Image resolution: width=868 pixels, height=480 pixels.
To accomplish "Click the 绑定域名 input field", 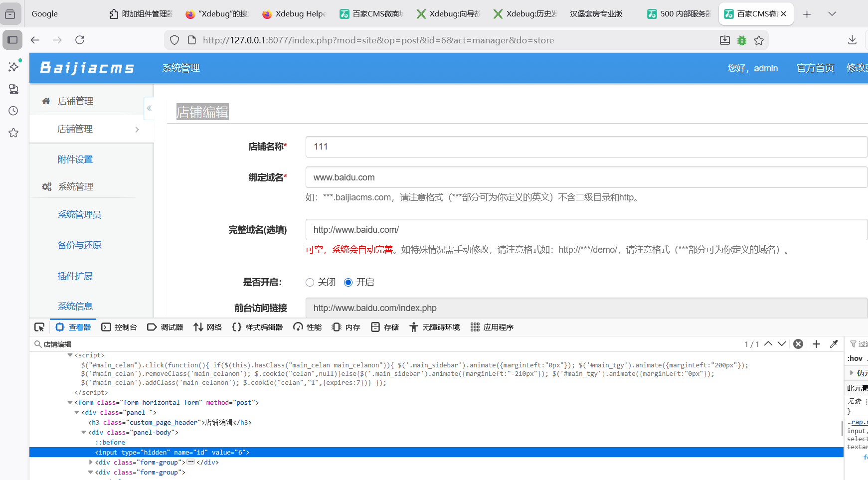I will pyautogui.click(x=586, y=177).
